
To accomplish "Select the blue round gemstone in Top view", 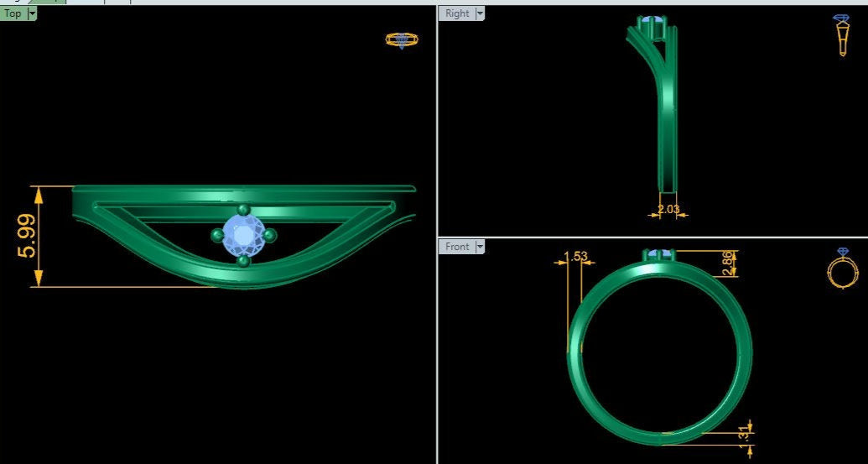I will [x=243, y=235].
